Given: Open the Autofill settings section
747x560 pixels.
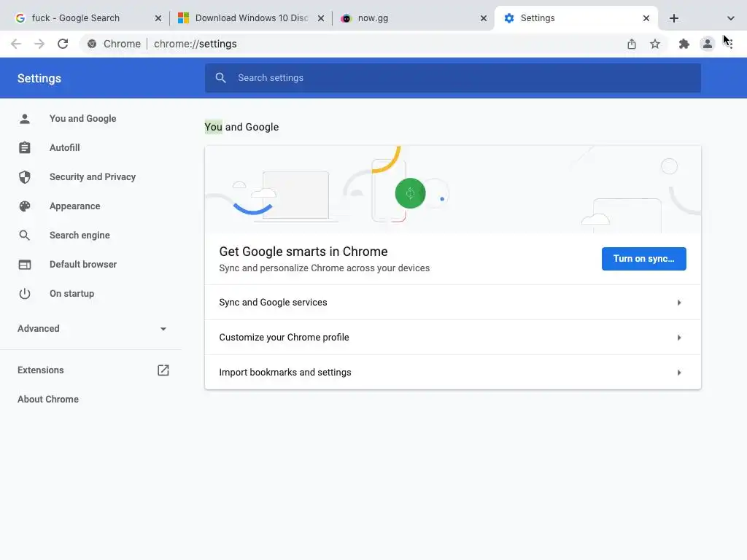Looking at the screenshot, I should coord(65,147).
